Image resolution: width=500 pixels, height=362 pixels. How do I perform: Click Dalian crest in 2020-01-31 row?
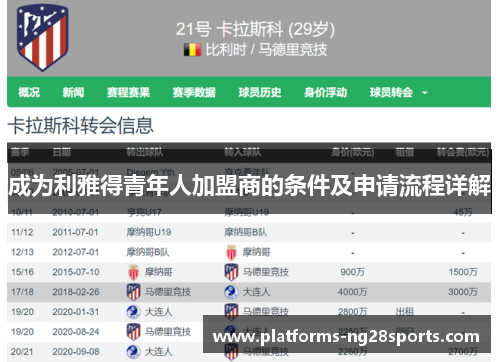[x=133, y=312]
